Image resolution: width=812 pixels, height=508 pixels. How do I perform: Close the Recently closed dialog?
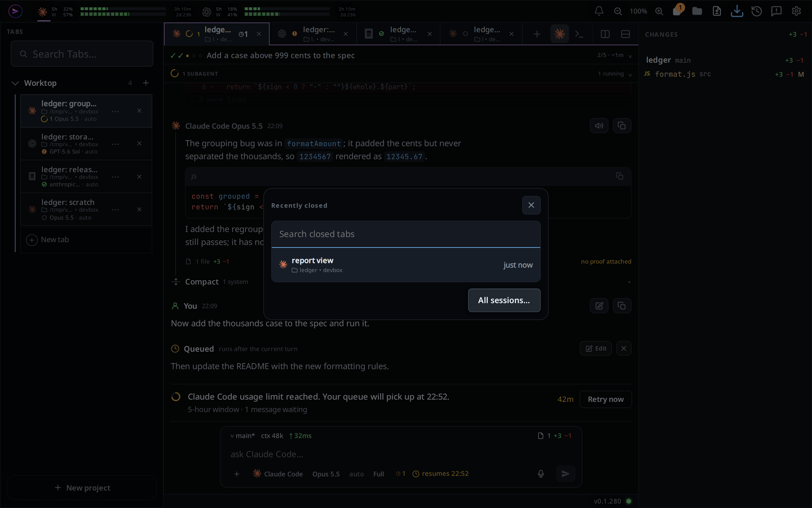click(531, 205)
